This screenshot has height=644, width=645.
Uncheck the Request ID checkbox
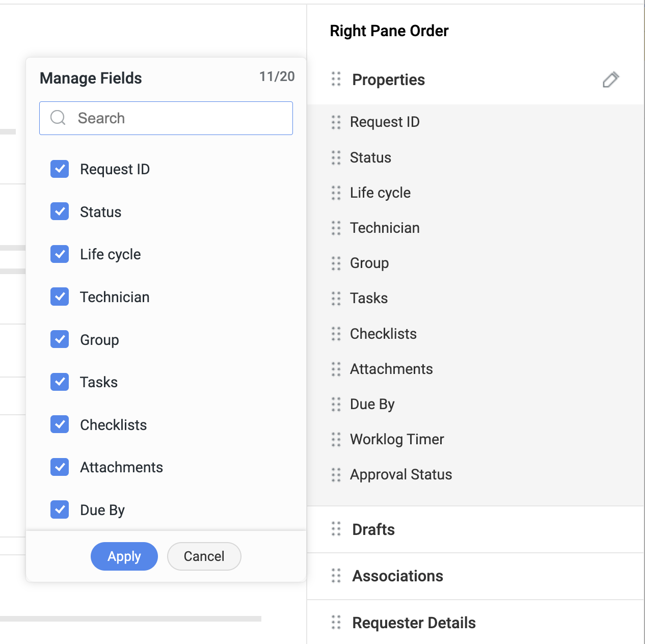click(x=60, y=169)
